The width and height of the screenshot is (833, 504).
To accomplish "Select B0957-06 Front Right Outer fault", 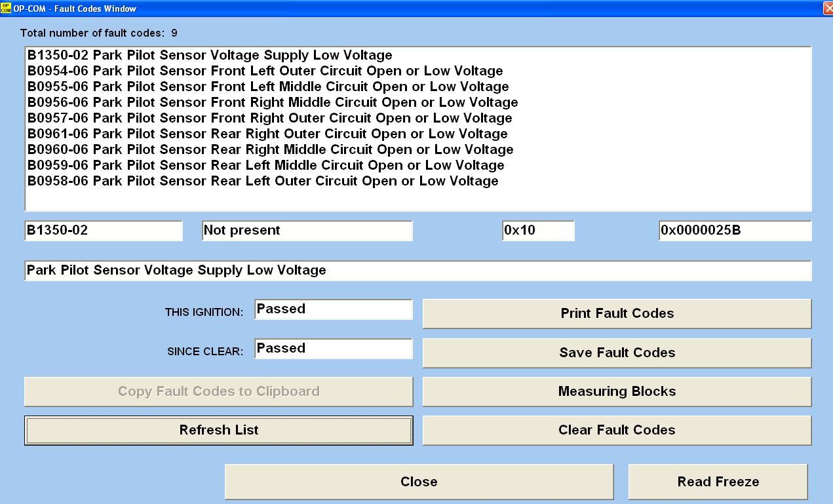I will (x=269, y=118).
